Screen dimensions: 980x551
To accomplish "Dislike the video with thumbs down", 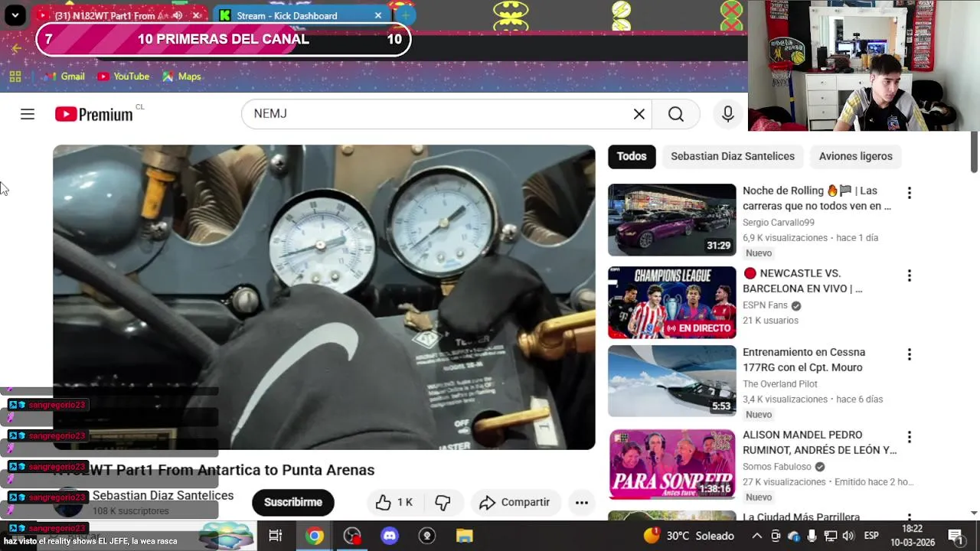I will [x=443, y=502].
